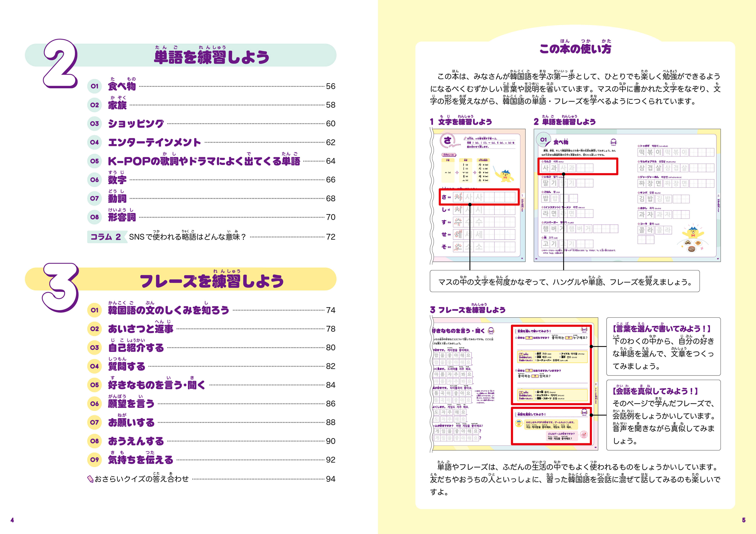Click the 07 badge beside 動詞
Viewport: 756px width, 534px height.
tap(94, 198)
